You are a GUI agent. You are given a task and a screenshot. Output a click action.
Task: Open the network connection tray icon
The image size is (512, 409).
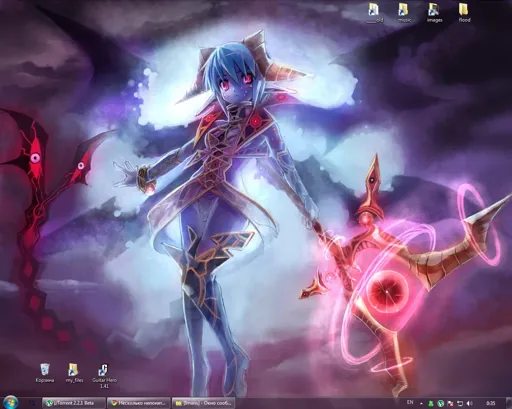(x=460, y=403)
